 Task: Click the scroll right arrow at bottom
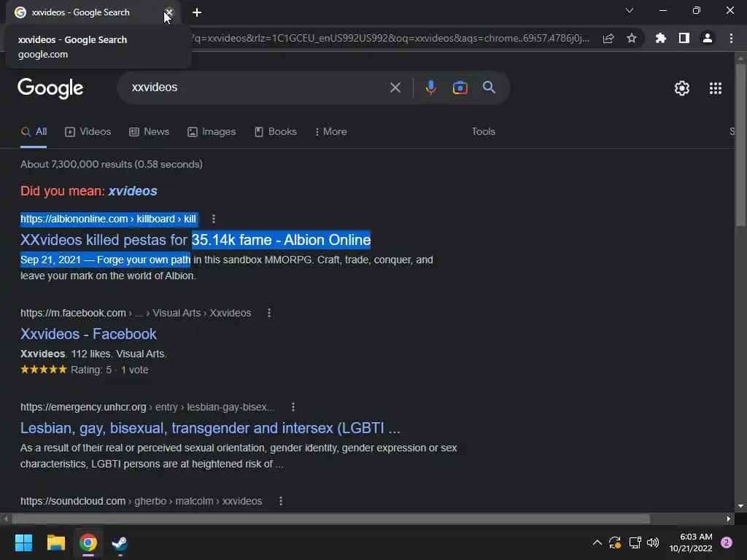pos(729,518)
